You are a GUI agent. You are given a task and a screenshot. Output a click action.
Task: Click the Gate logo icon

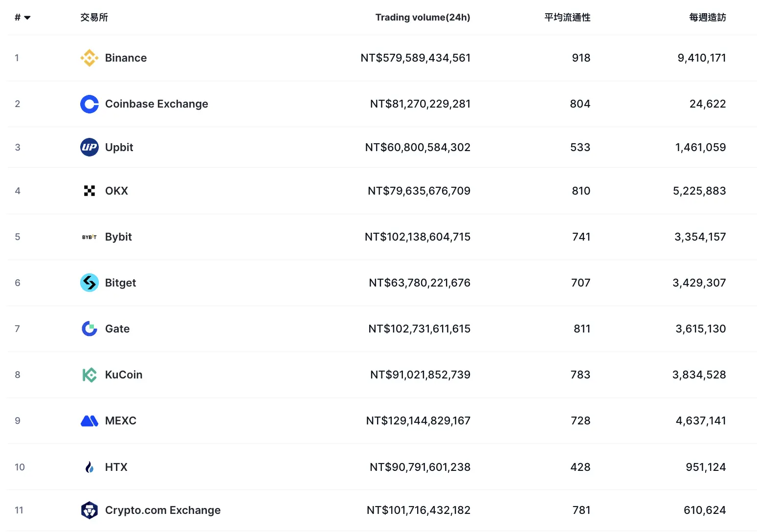click(89, 329)
